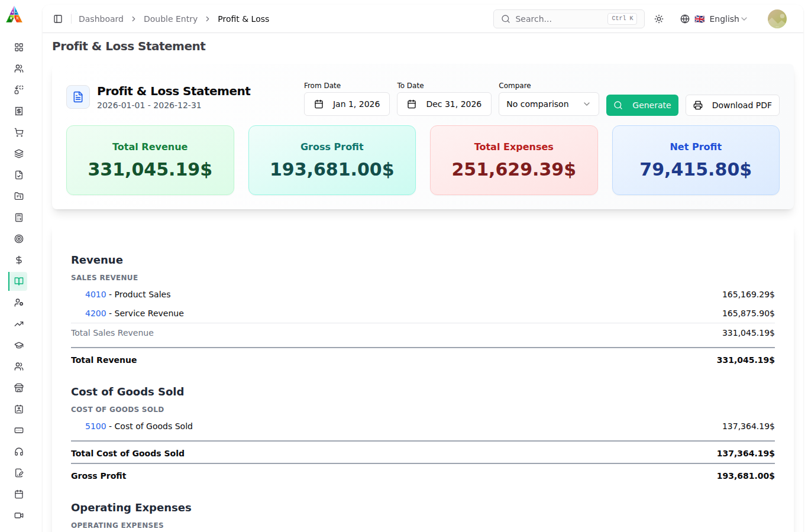The height and width of the screenshot is (532, 808).
Task: Open the user avatar profile menu
Action: [777, 19]
